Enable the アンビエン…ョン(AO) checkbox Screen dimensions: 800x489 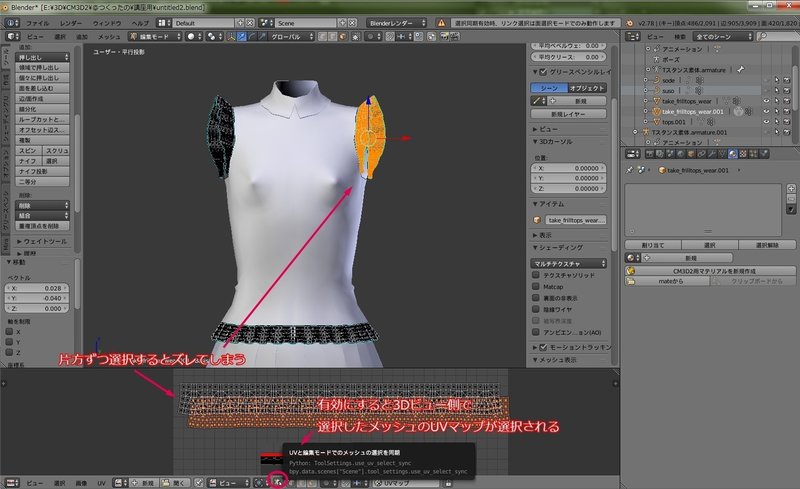pyautogui.click(x=536, y=332)
